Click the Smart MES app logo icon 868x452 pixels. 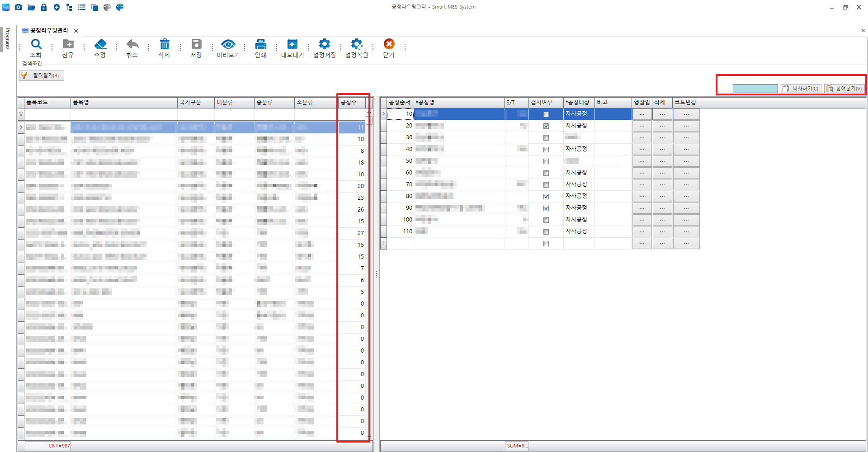(x=6, y=7)
